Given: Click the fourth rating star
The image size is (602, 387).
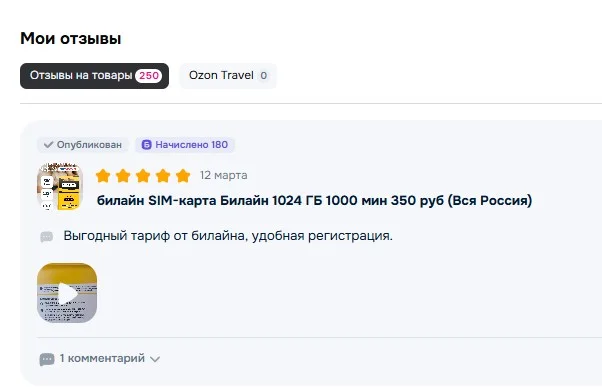Looking at the screenshot, I should (163, 176).
